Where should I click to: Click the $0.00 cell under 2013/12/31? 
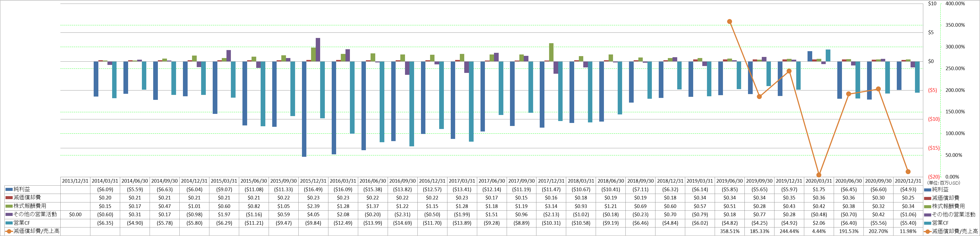(75, 214)
